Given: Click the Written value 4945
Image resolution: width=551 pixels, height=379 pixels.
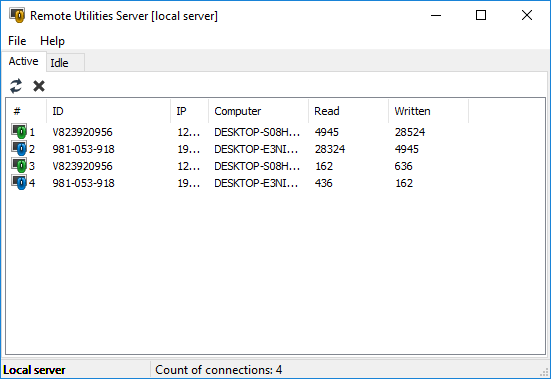Looking at the screenshot, I should (407, 149).
